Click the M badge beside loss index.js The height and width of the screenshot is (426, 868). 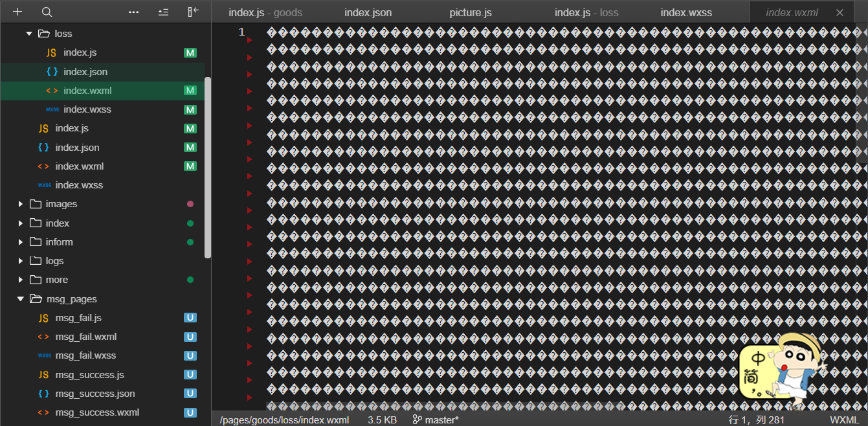point(190,52)
